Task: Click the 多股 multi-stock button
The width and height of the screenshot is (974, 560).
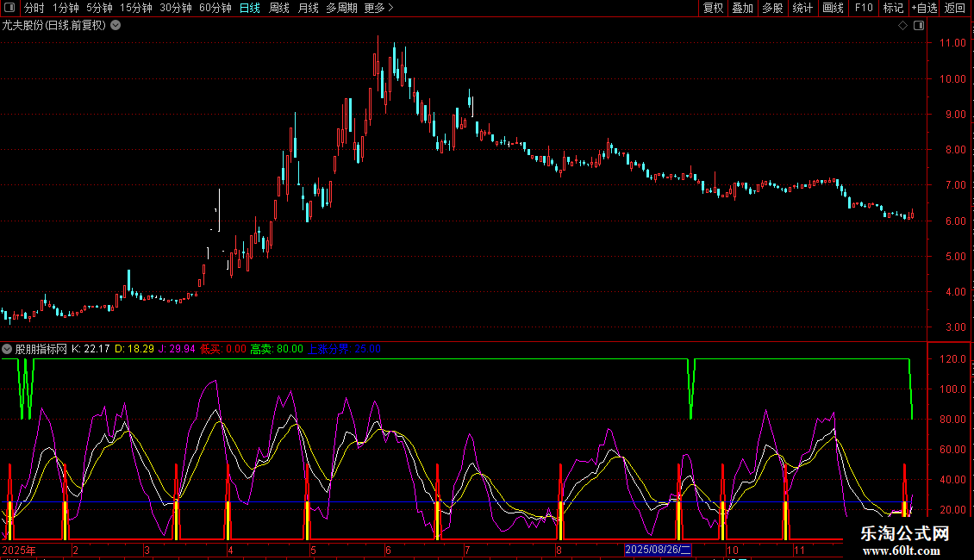Action: tap(772, 9)
